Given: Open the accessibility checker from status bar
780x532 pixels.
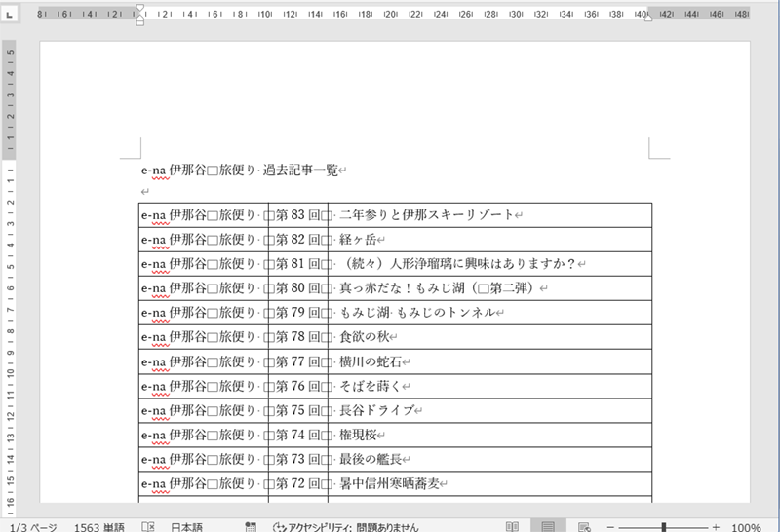Looking at the screenshot, I should 346,526.
